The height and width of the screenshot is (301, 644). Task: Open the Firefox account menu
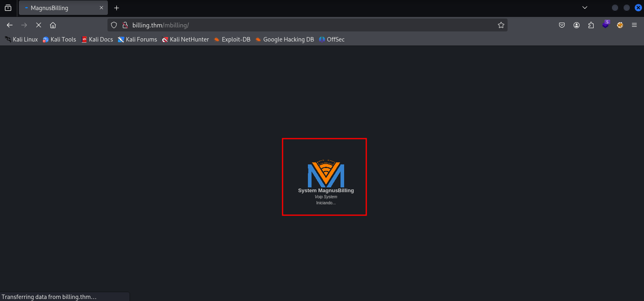pyautogui.click(x=576, y=25)
